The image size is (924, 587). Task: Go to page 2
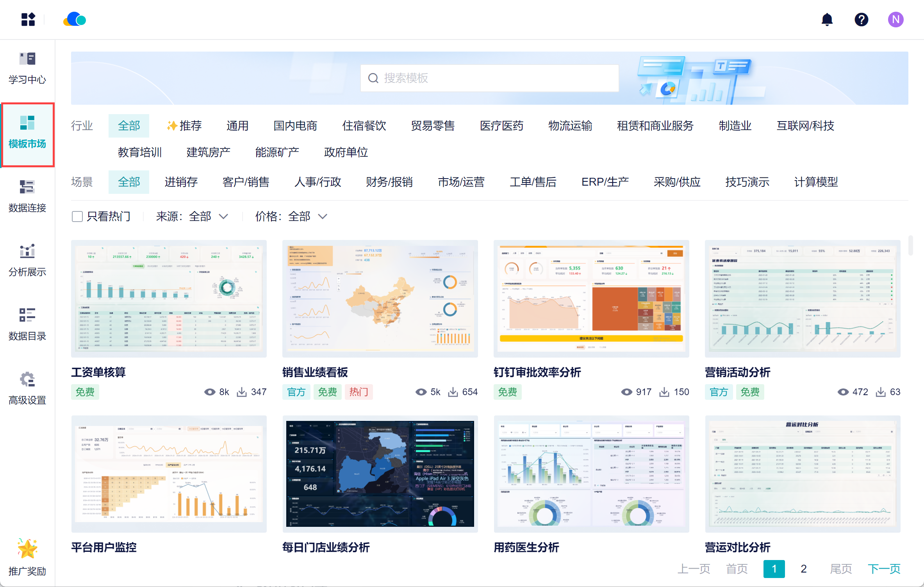coord(803,569)
